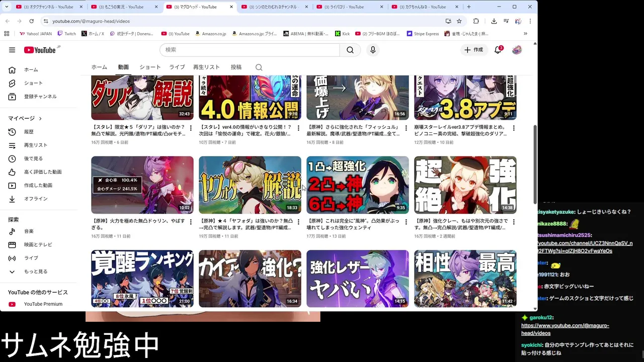Open more options for the クレー video
Screen dimensions: 644x362
(514, 222)
